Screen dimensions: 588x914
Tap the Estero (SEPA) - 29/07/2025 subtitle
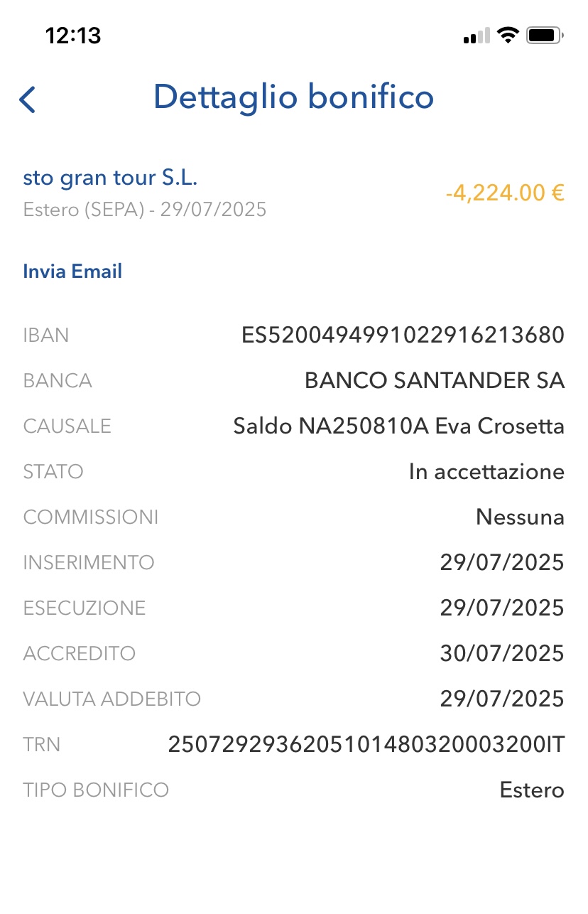[145, 210]
